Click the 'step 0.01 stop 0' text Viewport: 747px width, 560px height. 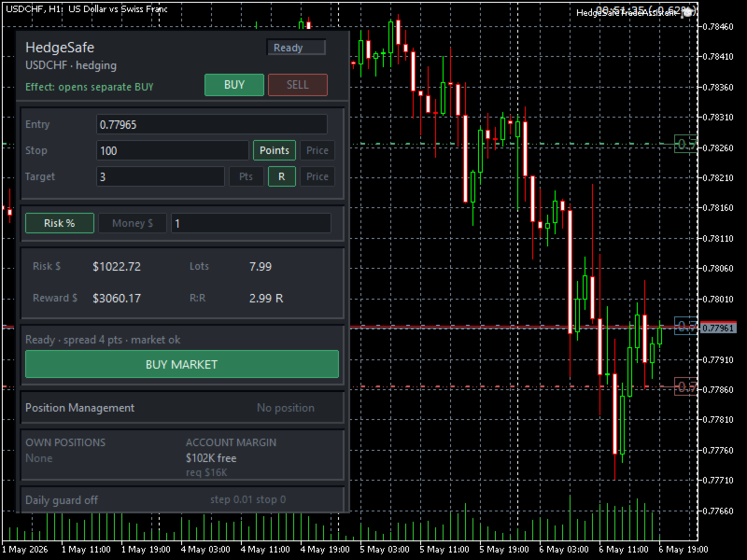247,499
